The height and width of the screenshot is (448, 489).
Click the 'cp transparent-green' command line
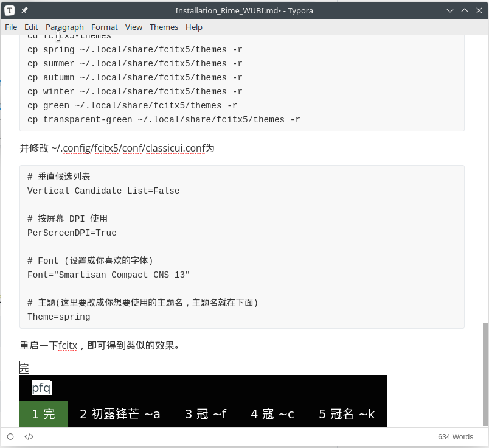point(164,119)
